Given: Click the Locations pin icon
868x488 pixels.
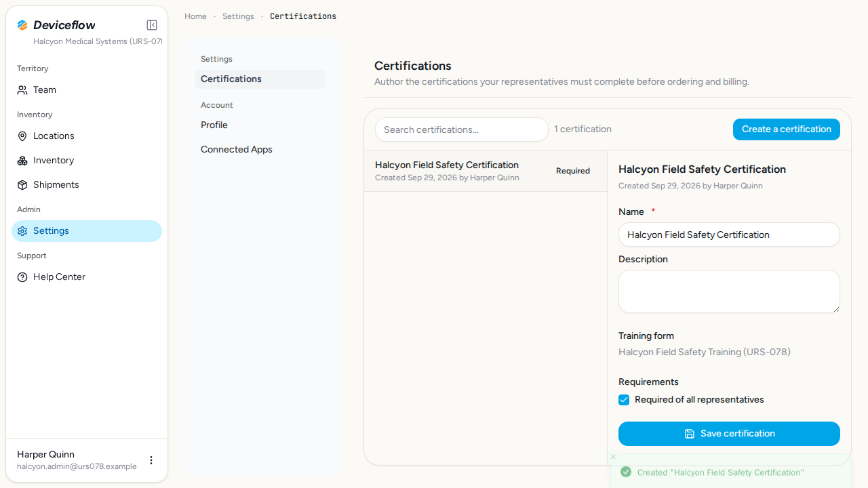Looking at the screenshot, I should [x=22, y=136].
